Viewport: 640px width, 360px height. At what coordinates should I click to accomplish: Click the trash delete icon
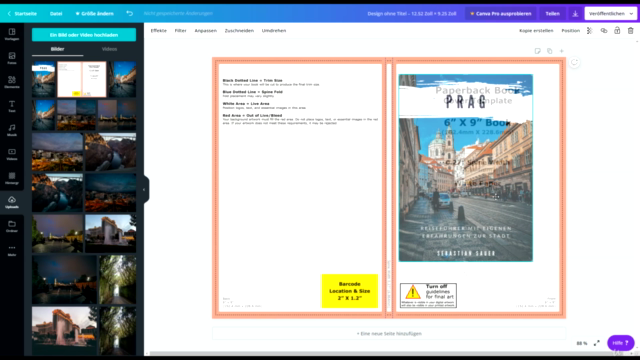pos(631,31)
